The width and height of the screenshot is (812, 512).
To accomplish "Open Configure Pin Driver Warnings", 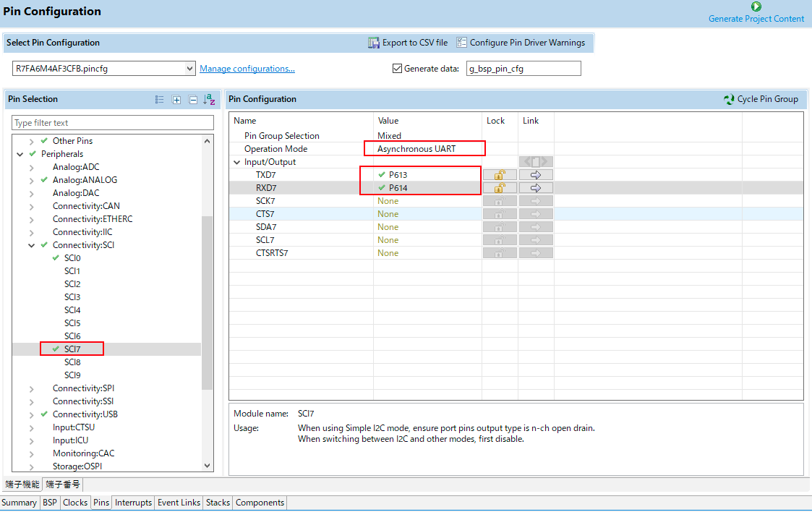I will 520,43.
